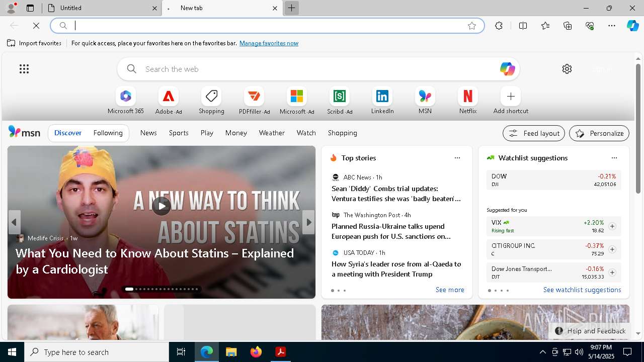Go to the Weather section
The width and height of the screenshot is (644, 362).
point(272,133)
